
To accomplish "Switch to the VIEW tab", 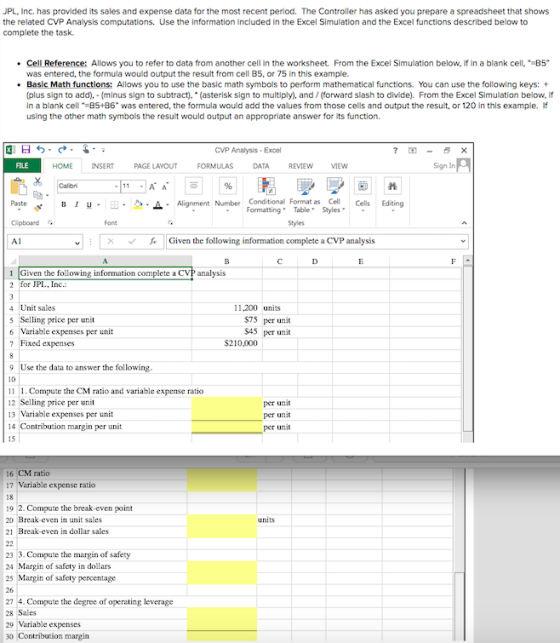I will click(339, 166).
